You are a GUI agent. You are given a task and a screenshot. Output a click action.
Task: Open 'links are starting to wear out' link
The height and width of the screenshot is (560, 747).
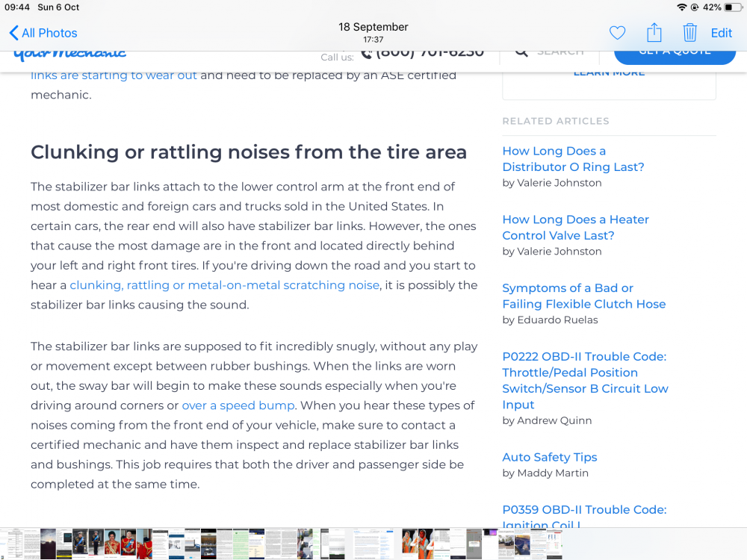(x=114, y=75)
